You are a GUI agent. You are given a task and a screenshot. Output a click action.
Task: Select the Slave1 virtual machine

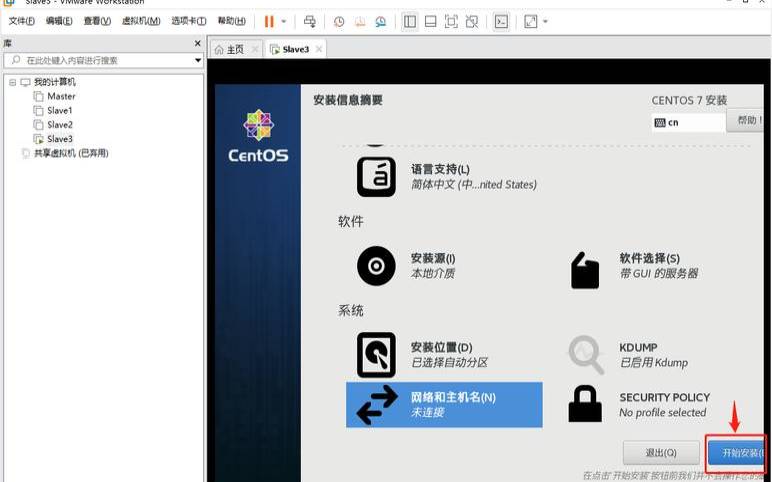60,110
